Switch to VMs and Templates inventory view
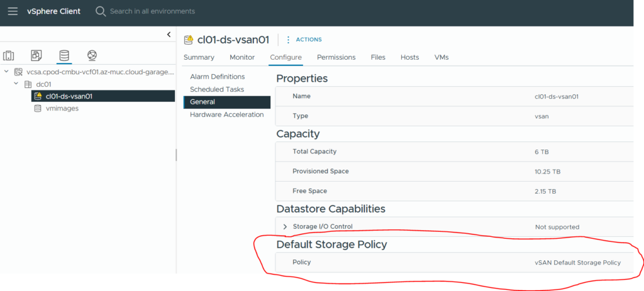 (36, 56)
